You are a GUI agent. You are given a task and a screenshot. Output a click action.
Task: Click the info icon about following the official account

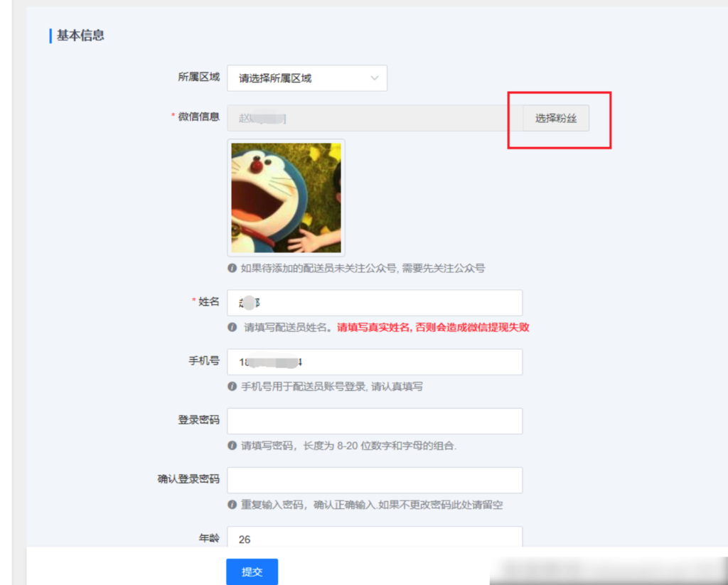click(231, 268)
